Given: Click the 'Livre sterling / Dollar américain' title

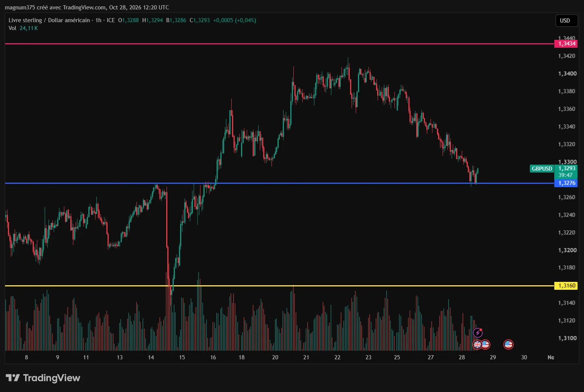Looking at the screenshot, I should pos(49,20).
